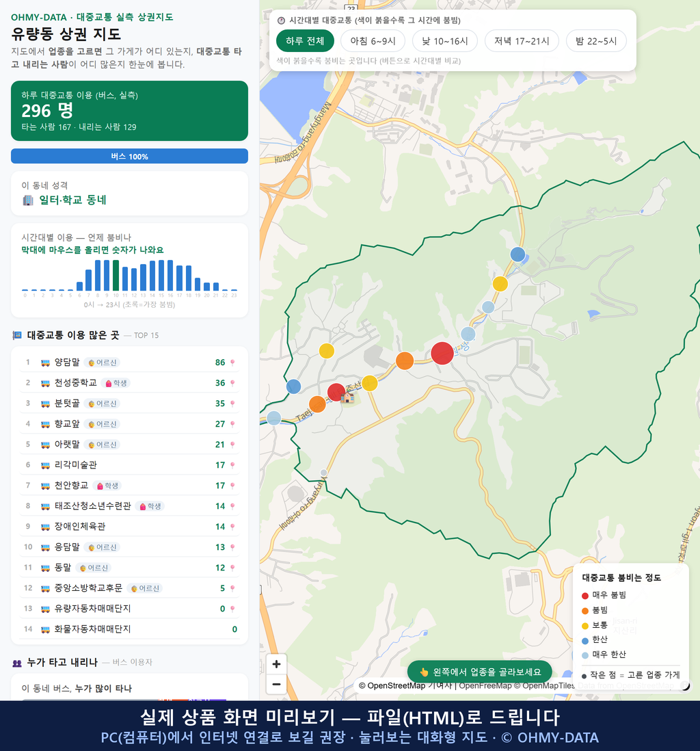The width and height of the screenshot is (700, 751).
Task: Click the yellow 보통 legend dot
Action: (584, 626)
